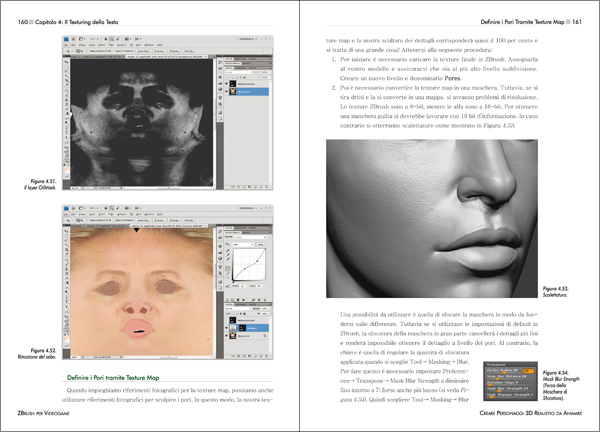The height and width of the screenshot is (432, 600).
Task: Click Actual Pixels button in Figure 4.51 options bar
Action: pos(143,51)
